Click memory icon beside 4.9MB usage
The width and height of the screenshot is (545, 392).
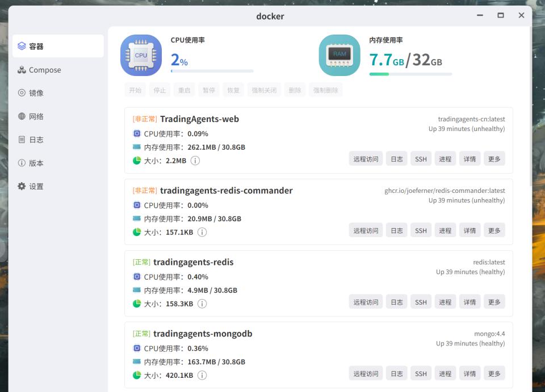click(x=137, y=290)
